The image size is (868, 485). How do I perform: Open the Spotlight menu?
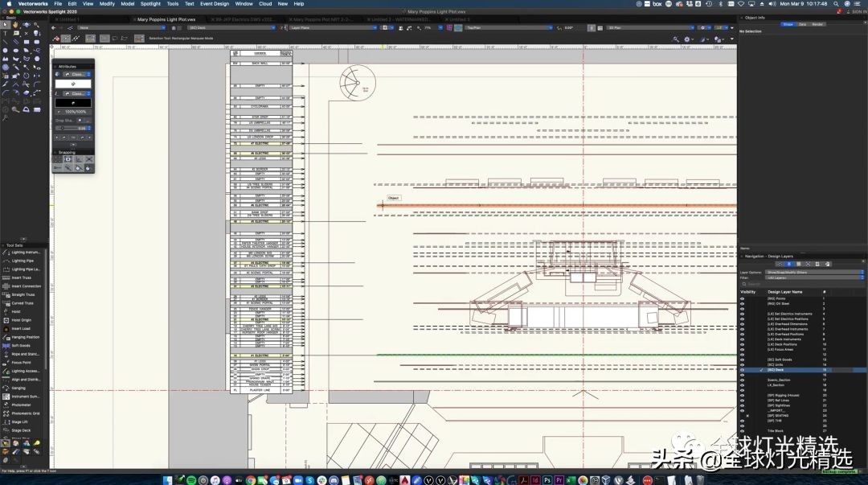click(x=150, y=3)
